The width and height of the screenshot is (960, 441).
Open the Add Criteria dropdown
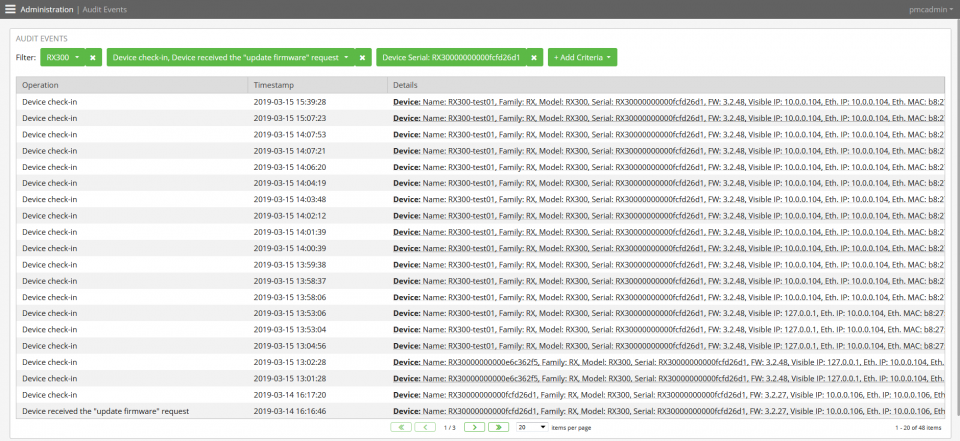click(582, 58)
